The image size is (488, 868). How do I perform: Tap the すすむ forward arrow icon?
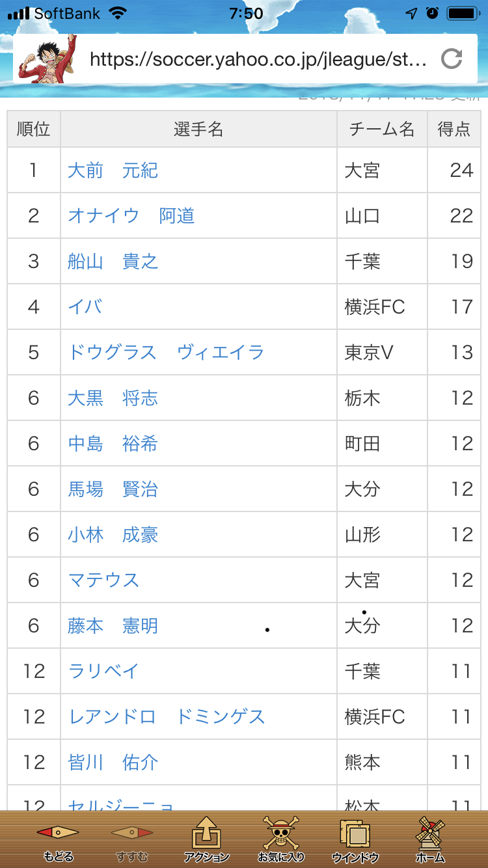[x=132, y=833]
